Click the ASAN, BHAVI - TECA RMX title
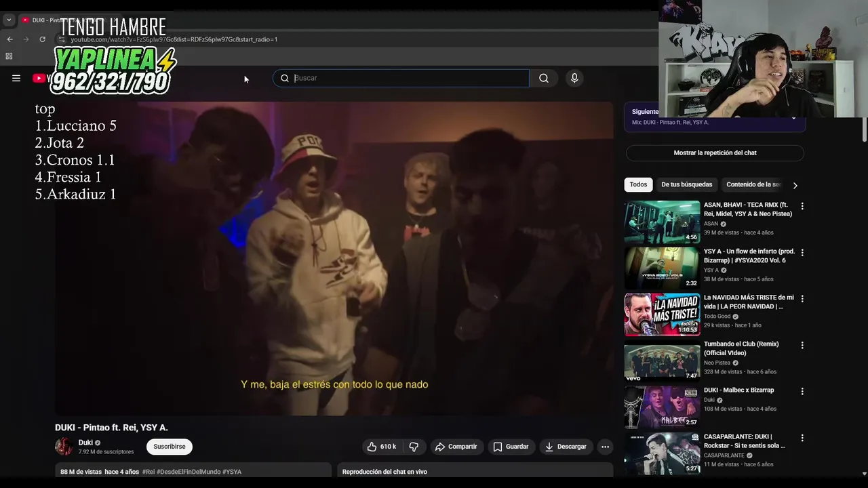 (748, 209)
